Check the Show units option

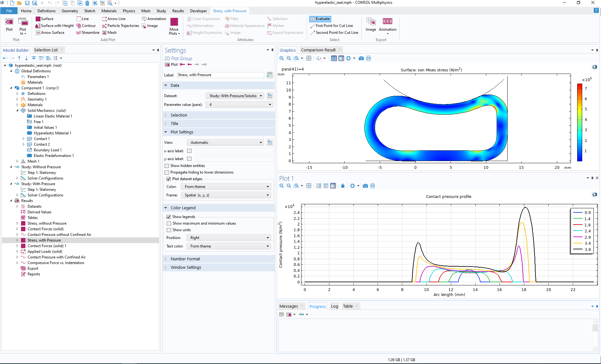coord(169,230)
